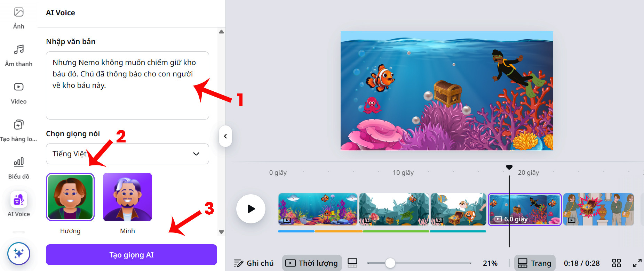Select the active 6.0 giây clip

tap(525, 210)
